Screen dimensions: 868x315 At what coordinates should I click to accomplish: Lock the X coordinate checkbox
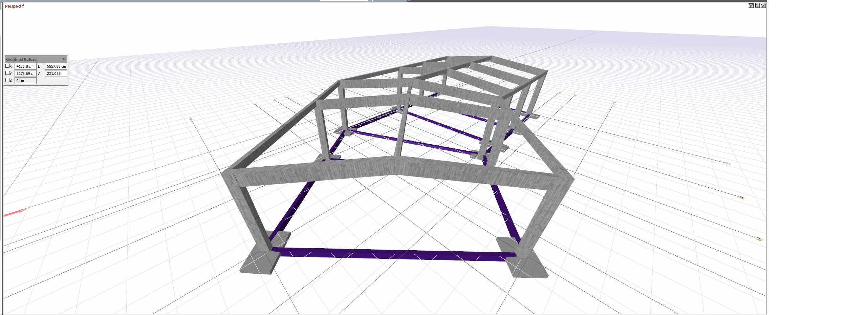coord(7,66)
